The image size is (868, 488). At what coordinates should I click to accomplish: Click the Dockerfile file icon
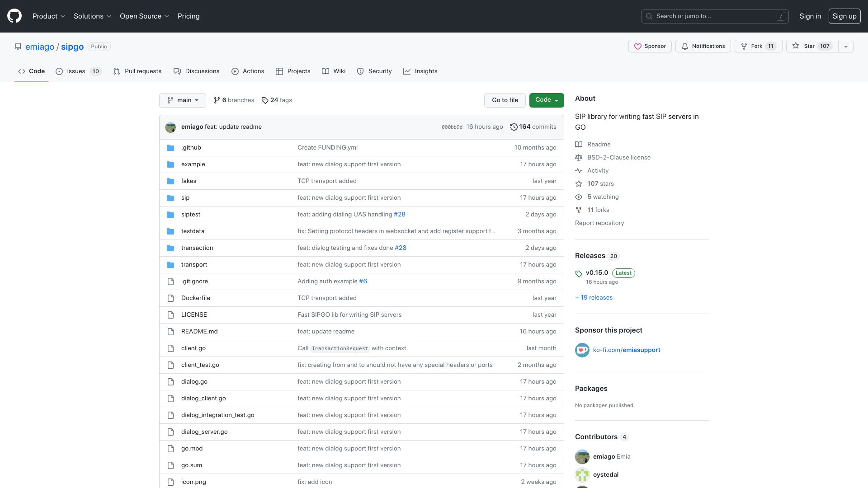pyautogui.click(x=170, y=298)
